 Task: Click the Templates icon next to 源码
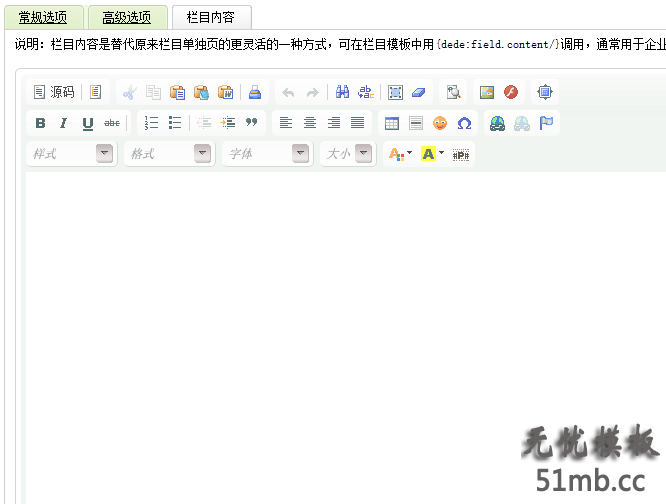click(x=96, y=92)
